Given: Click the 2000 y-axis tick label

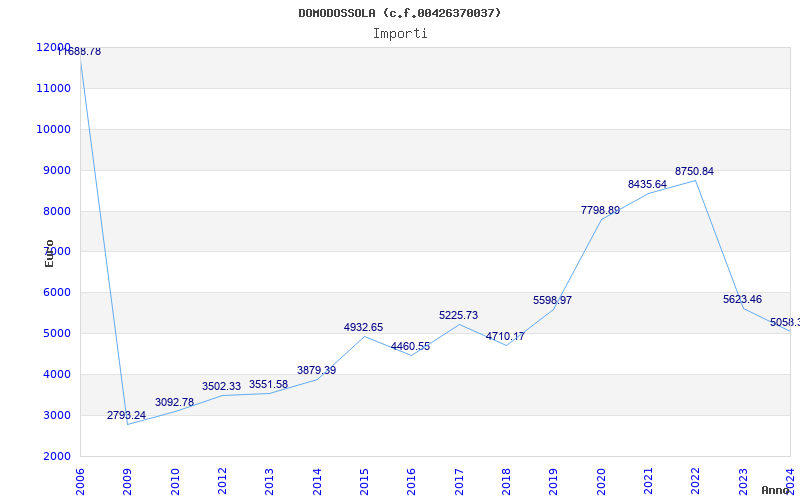Looking at the screenshot, I should tap(57, 456).
